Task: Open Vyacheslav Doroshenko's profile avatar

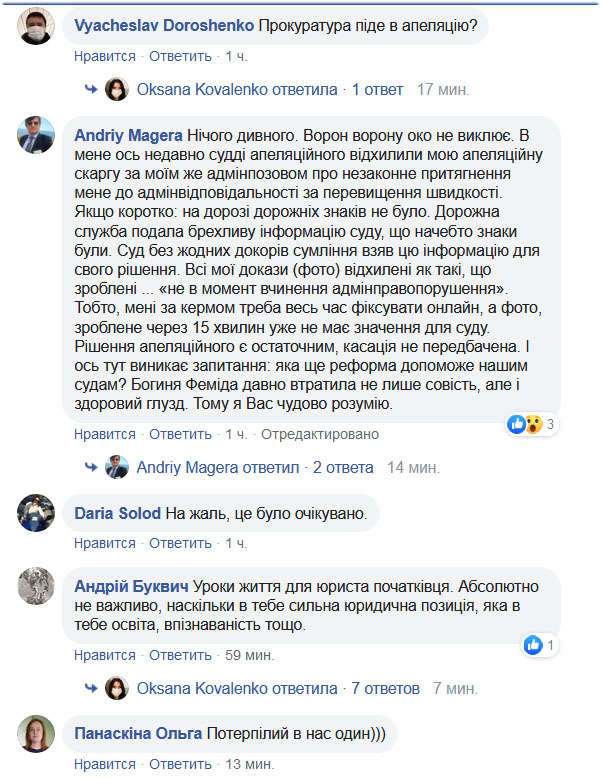Action: [x=35, y=26]
